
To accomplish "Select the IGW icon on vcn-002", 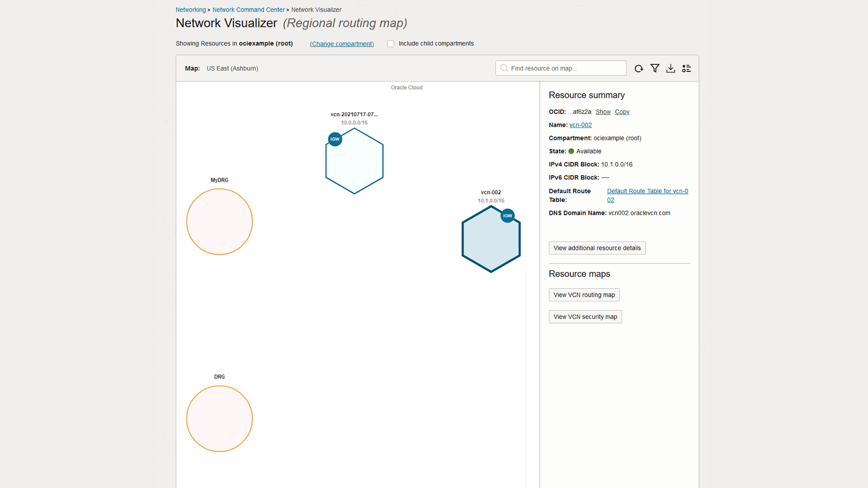I will pos(507,216).
